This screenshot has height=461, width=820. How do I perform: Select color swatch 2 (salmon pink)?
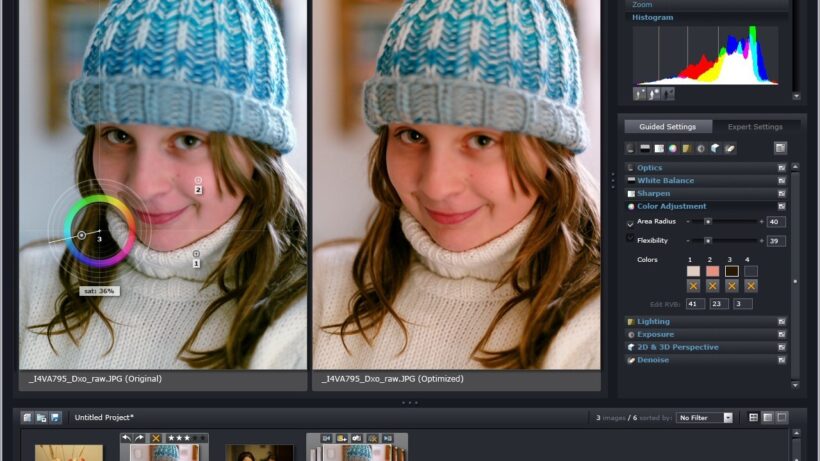[x=712, y=271]
